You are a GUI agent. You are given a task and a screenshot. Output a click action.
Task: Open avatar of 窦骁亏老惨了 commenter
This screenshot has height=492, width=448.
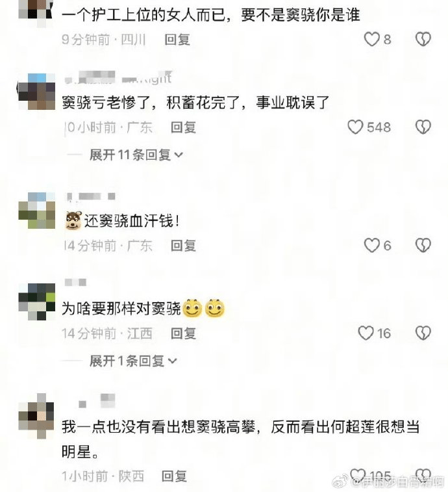coord(36,92)
